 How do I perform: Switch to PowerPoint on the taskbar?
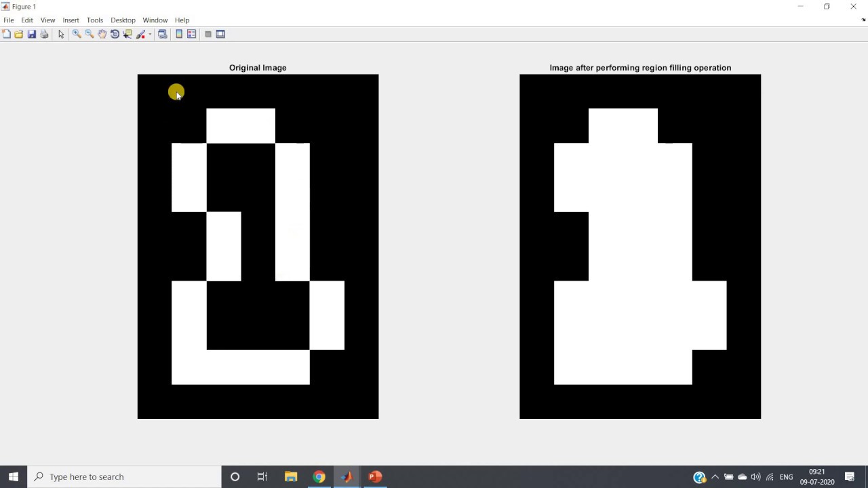(375, 476)
